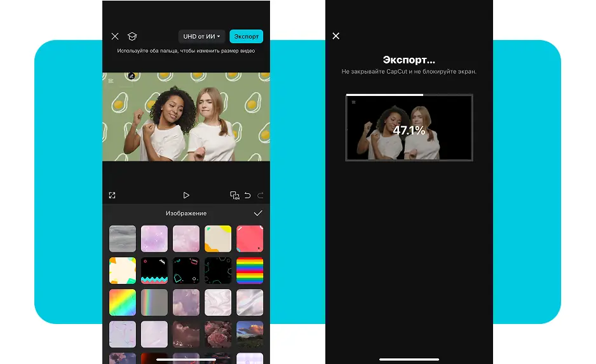Select the black background with dark outline shapes
This screenshot has width=596, height=364.
(218, 271)
